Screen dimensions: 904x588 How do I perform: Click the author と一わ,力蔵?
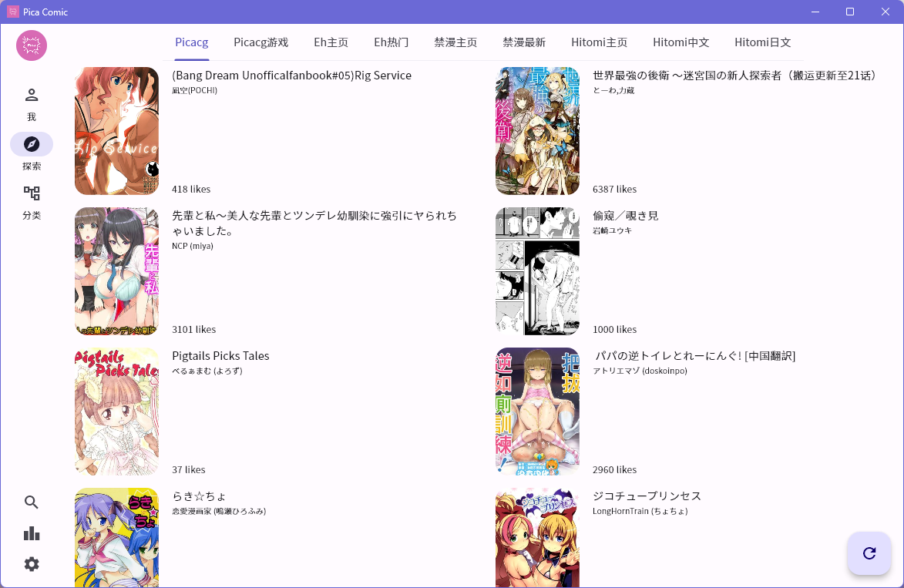(613, 90)
